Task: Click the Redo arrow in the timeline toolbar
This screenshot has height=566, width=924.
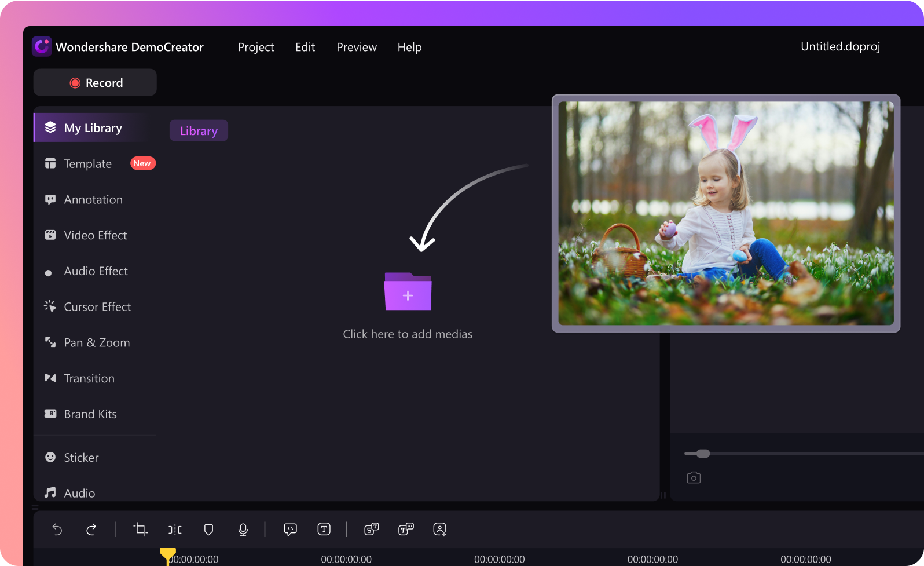Action: tap(91, 529)
